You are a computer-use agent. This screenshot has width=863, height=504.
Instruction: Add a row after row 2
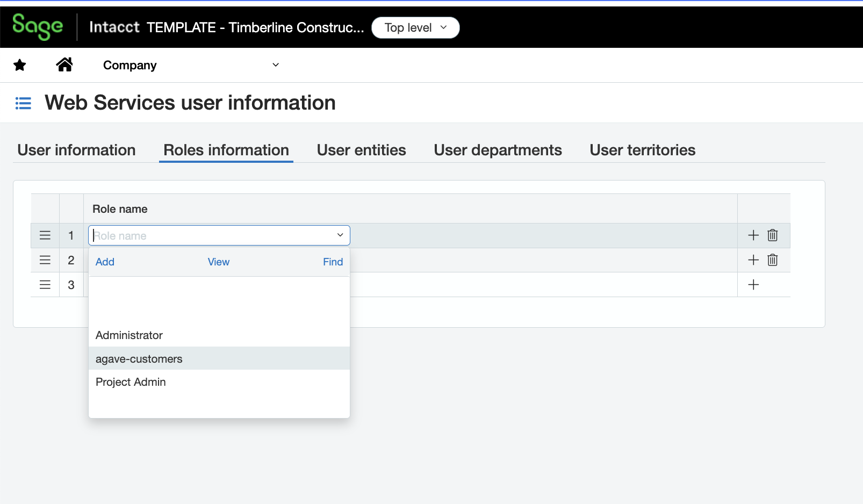tap(753, 260)
